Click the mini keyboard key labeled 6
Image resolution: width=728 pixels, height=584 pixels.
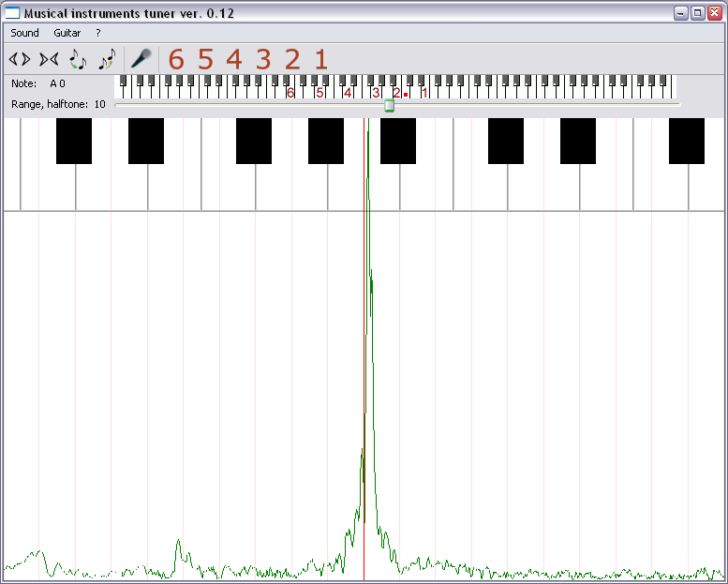[290, 93]
